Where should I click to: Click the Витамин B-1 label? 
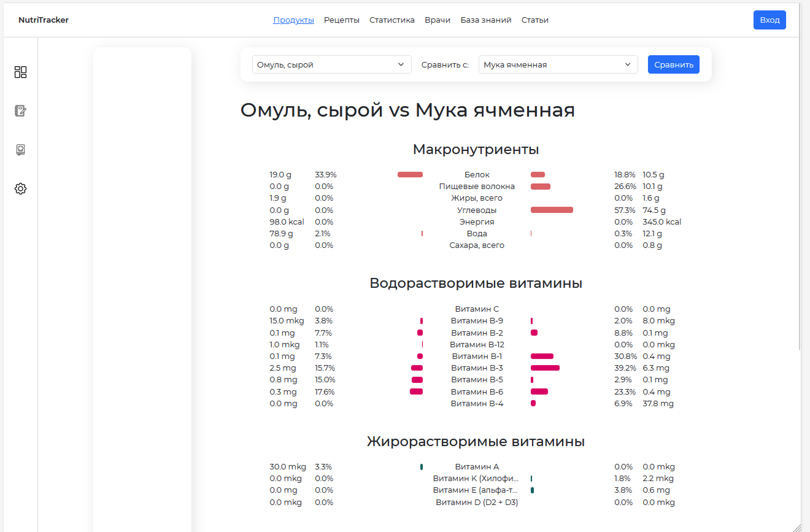(477, 357)
